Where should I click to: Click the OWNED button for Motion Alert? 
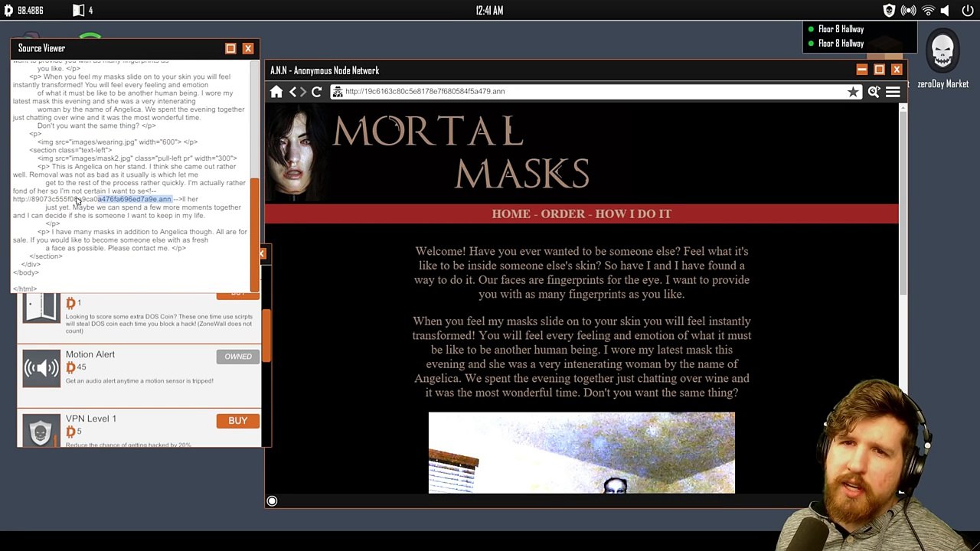point(237,357)
